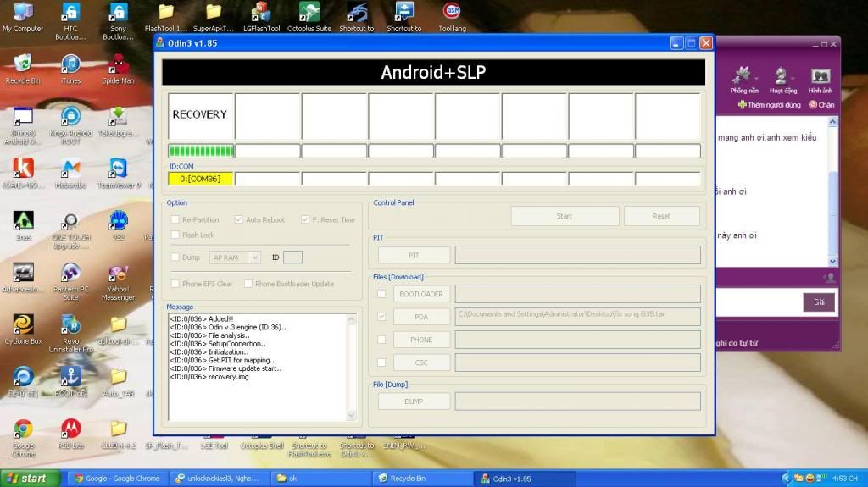Launch Octoplus Suite from the desktop

(x=309, y=17)
